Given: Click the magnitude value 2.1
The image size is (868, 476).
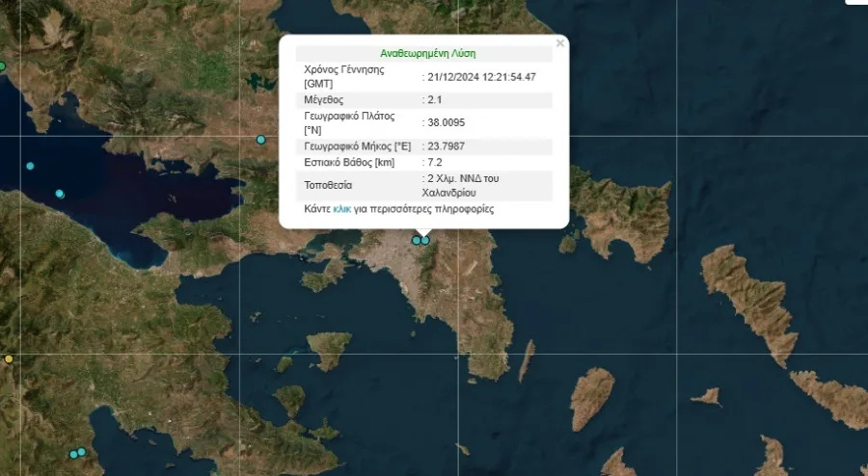Looking at the screenshot, I should (x=435, y=100).
